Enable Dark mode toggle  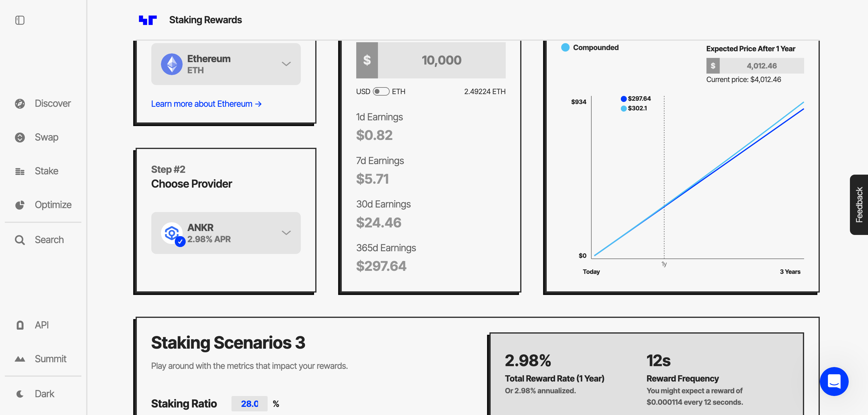point(44,393)
